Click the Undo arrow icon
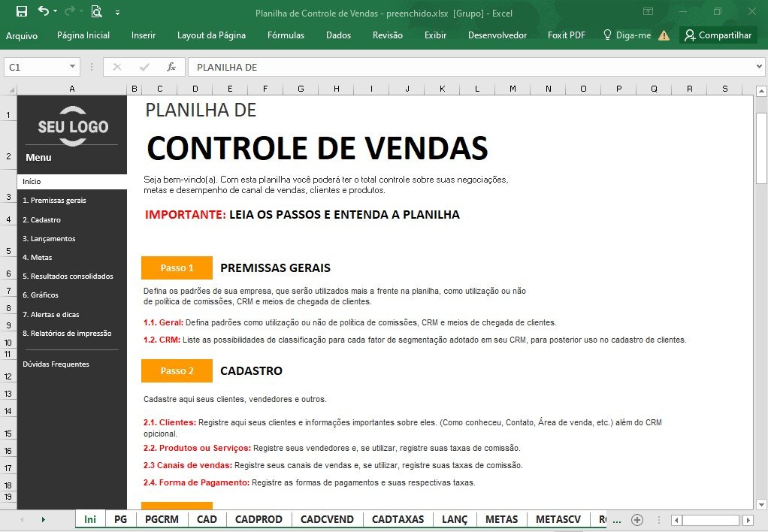768x532 pixels. (43, 11)
